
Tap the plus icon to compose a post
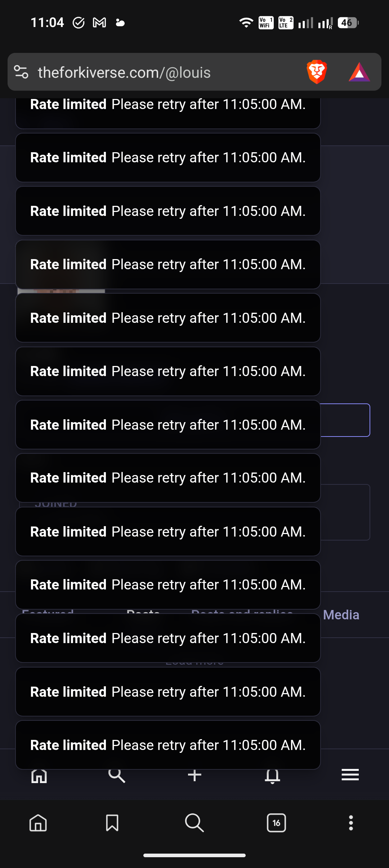[194, 775]
